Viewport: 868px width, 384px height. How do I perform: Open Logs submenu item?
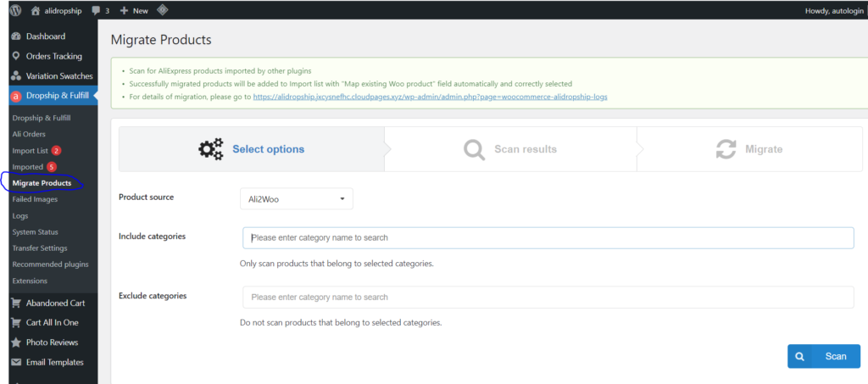pyautogui.click(x=20, y=216)
